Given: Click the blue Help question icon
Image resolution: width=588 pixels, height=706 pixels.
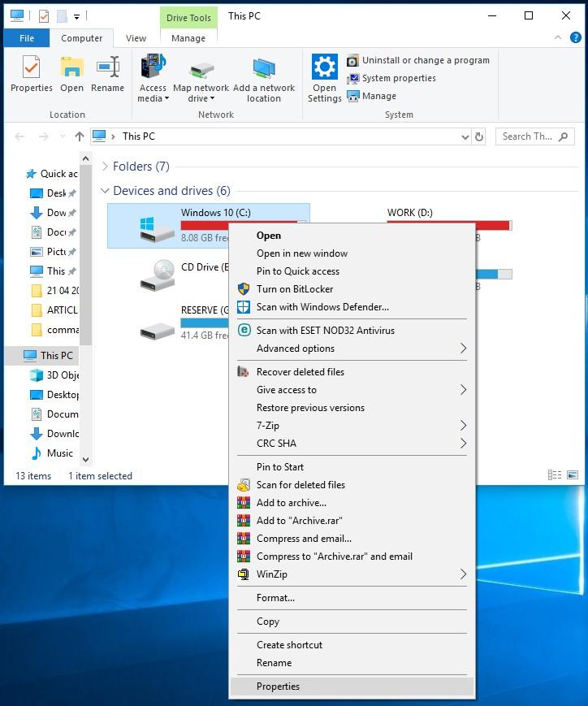Looking at the screenshot, I should coord(575,37).
